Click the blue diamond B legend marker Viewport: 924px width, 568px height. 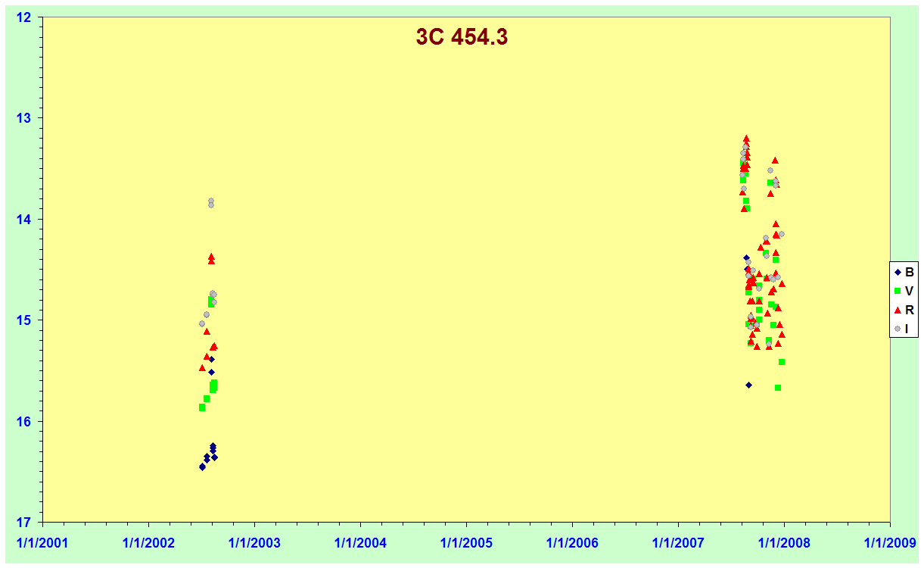click(898, 272)
